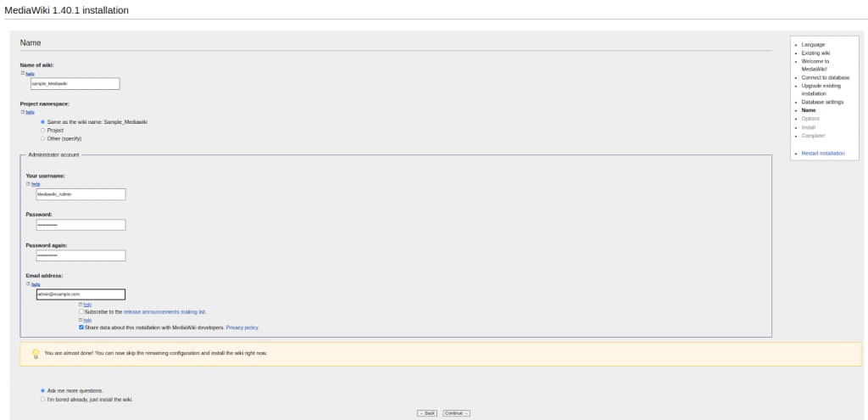868x420 pixels.
Task: Click Restart installation link
Action: [x=822, y=153]
